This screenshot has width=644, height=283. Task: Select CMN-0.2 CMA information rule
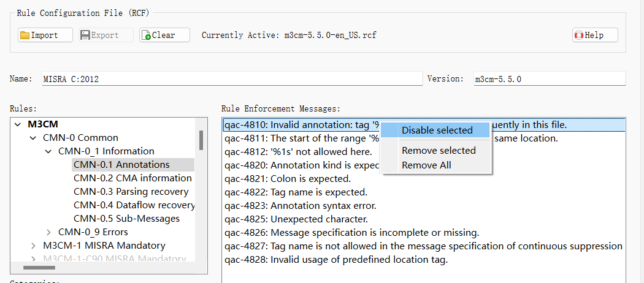pos(132,178)
